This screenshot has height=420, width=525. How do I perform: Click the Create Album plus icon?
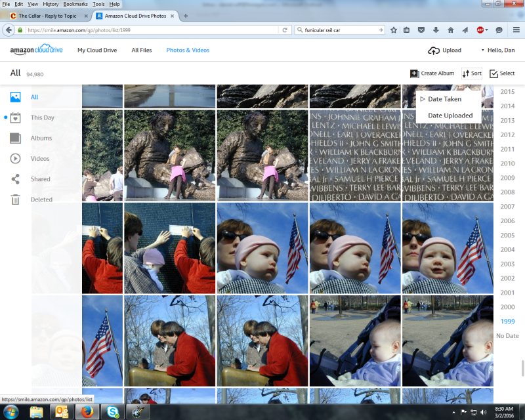tap(414, 73)
